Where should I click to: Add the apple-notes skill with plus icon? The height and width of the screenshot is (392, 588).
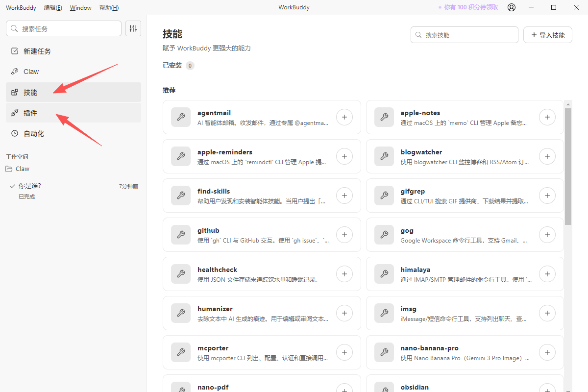pyautogui.click(x=547, y=117)
